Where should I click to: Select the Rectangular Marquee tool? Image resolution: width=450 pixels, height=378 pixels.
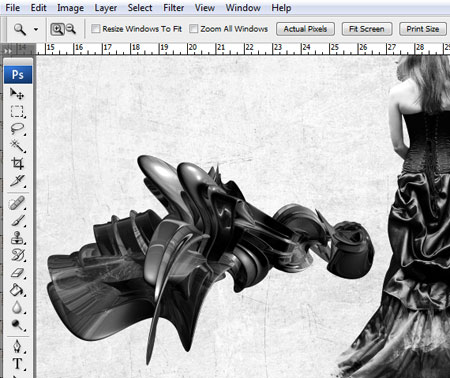(17, 111)
